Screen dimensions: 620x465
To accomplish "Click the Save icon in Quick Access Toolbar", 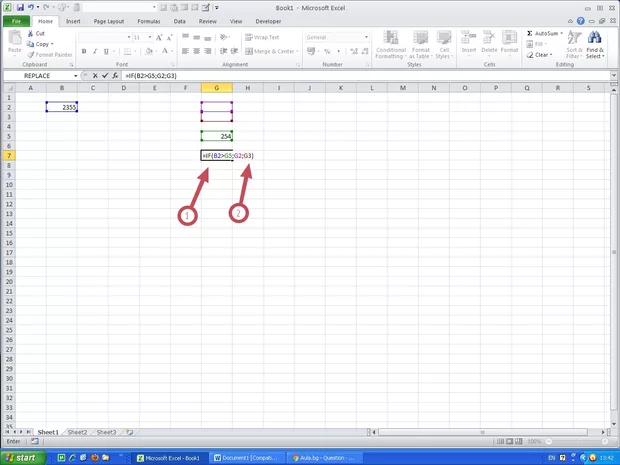I will pos(20,7).
